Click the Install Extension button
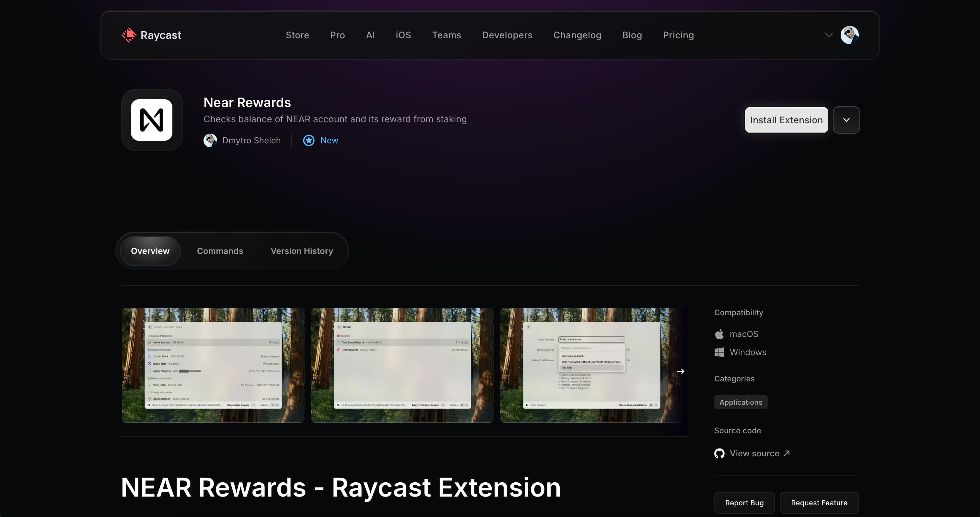The width and height of the screenshot is (980, 517). [x=786, y=120]
